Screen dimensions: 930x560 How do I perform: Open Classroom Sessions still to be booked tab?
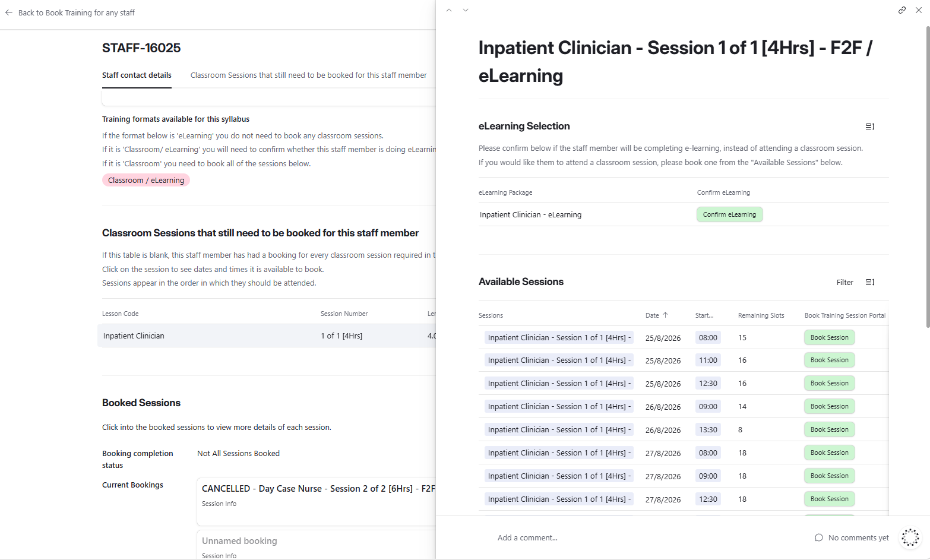(309, 75)
